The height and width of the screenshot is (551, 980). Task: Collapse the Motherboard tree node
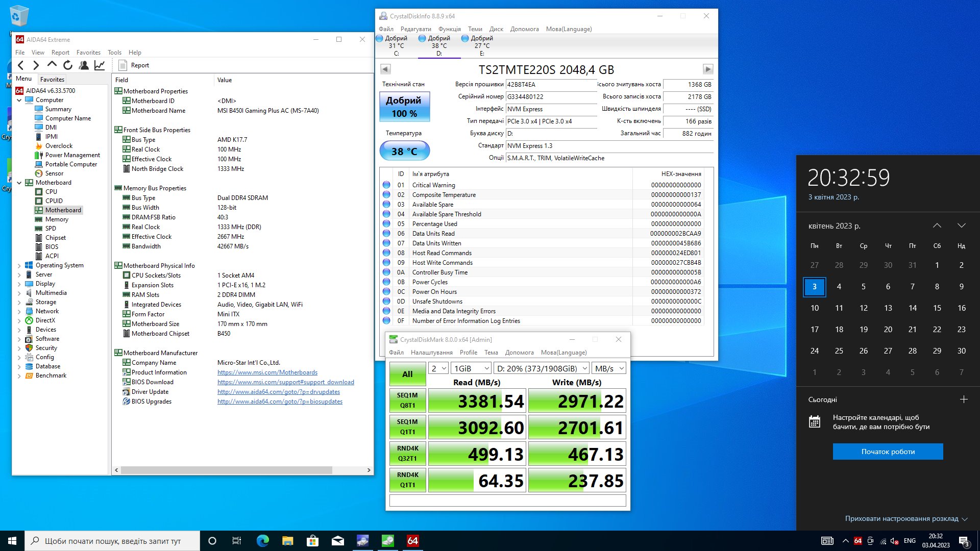(x=19, y=183)
